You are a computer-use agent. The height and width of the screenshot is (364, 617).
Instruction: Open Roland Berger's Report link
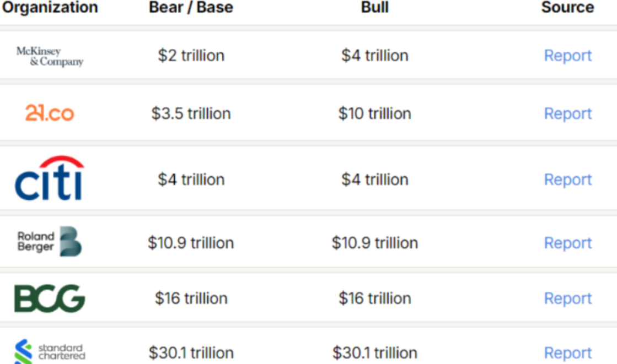click(x=567, y=243)
